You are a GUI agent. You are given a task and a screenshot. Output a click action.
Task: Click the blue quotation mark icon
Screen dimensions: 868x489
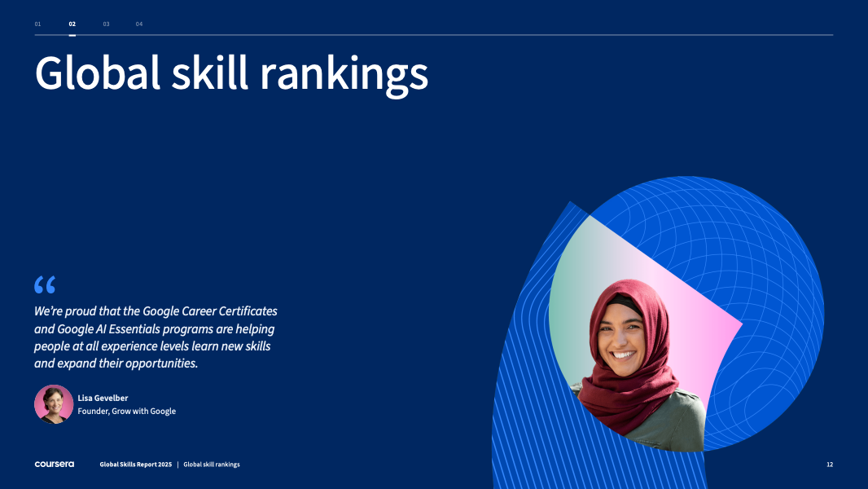point(45,285)
